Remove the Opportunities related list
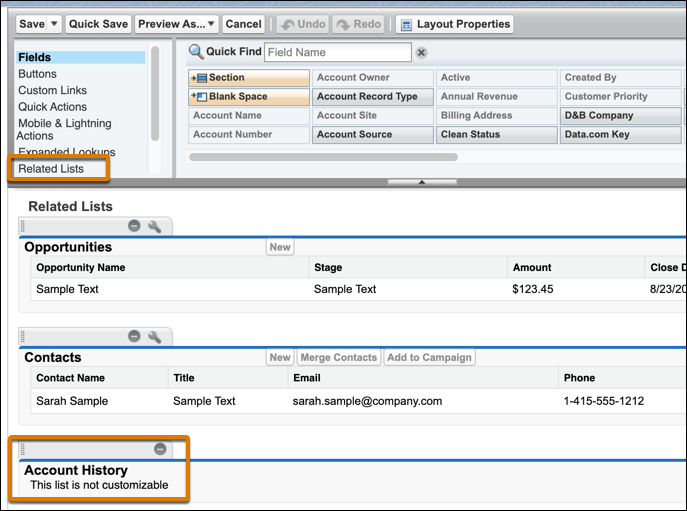This screenshot has height=511, width=687. (x=134, y=226)
